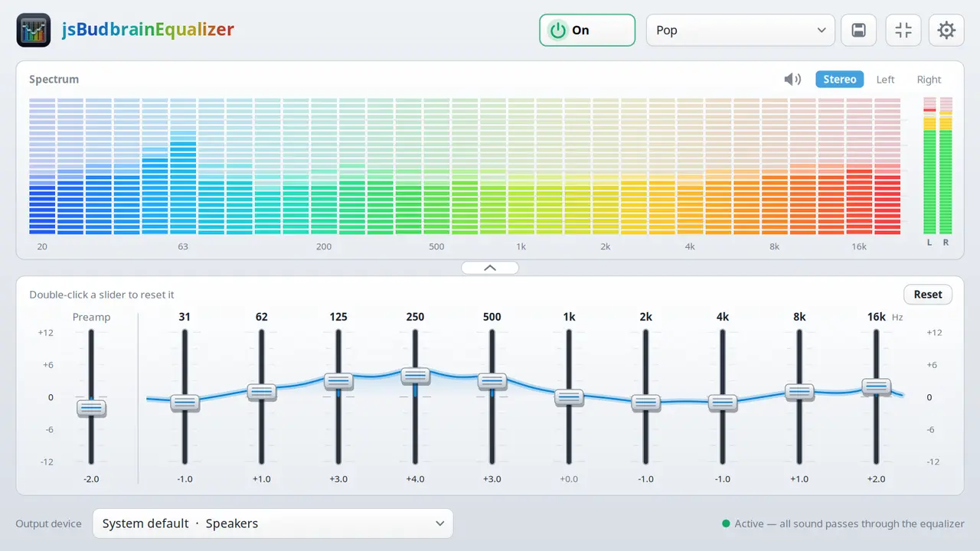This screenshot has width=980, height=551.
Task: Collapse the spectrum panel with the chevron
Action: coord(490,268)
